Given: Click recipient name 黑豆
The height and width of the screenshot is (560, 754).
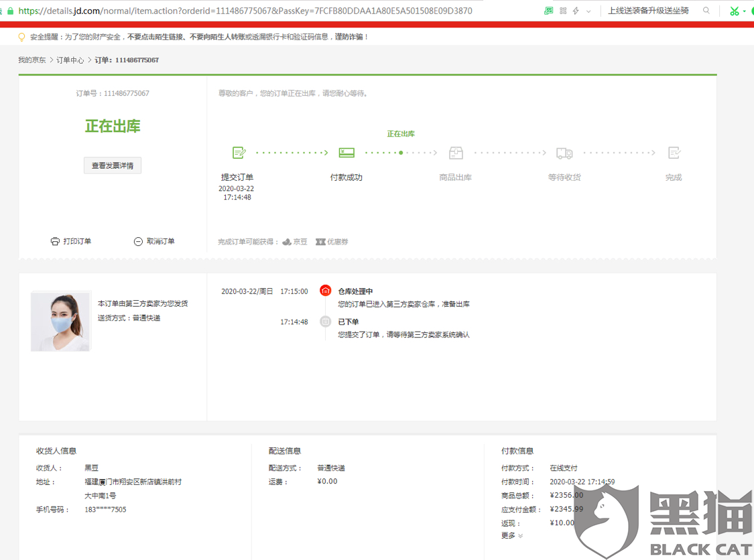Looking at the screenshot, I should (91, 468).
